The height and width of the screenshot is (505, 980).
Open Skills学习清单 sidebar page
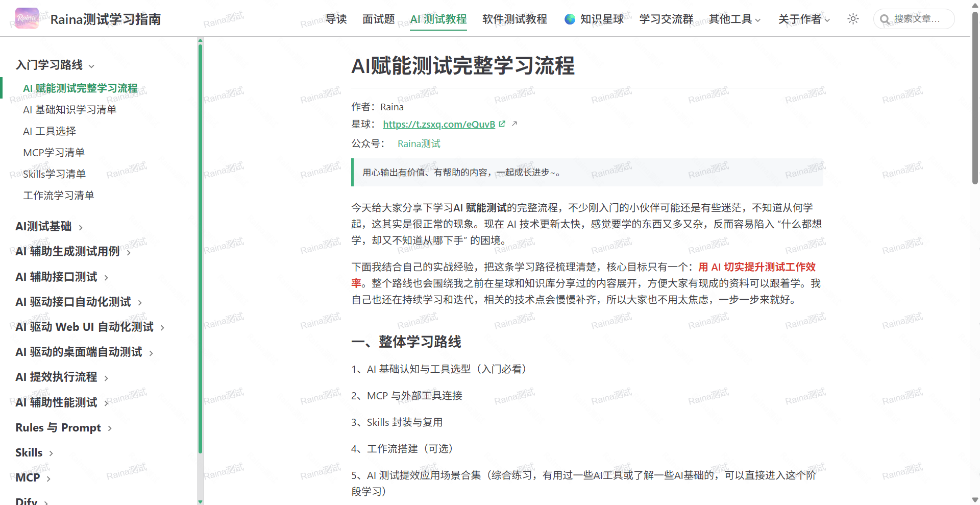55,174
